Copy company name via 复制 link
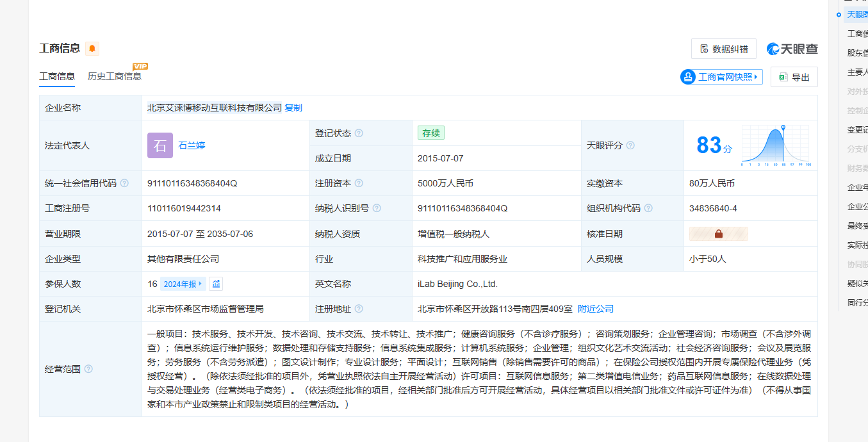This screenshot has width=868, height=442. (293, 108)
